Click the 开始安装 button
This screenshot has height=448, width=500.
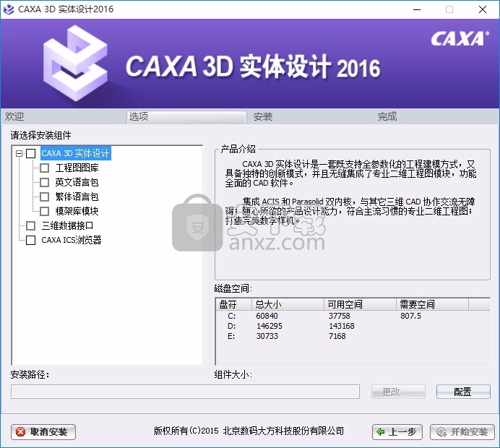pos(462,432)
